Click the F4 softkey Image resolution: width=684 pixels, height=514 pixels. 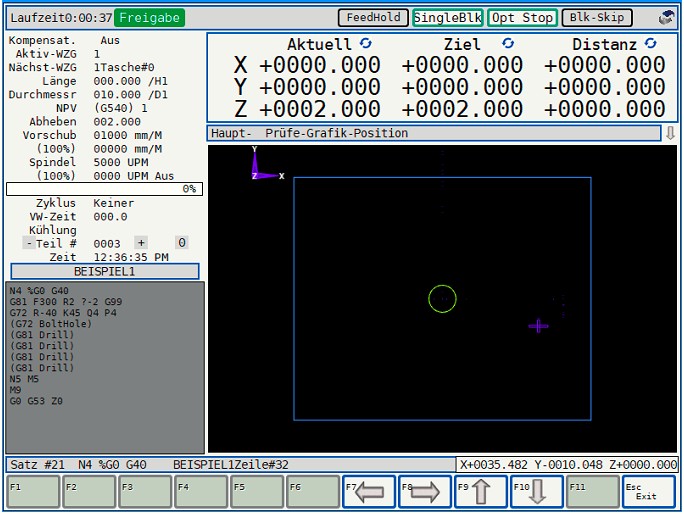pyautogui.click(x=201, y=492)
